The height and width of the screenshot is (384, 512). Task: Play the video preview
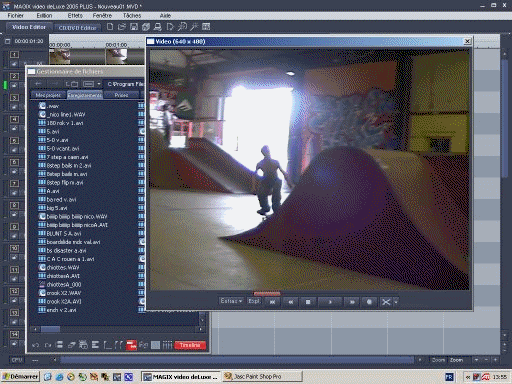[330, 302]
